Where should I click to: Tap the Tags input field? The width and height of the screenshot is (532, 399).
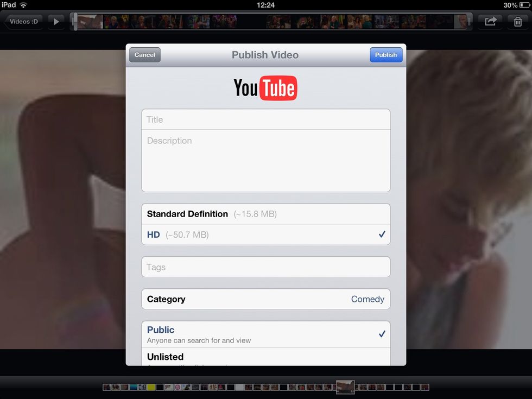pos(265,267)
